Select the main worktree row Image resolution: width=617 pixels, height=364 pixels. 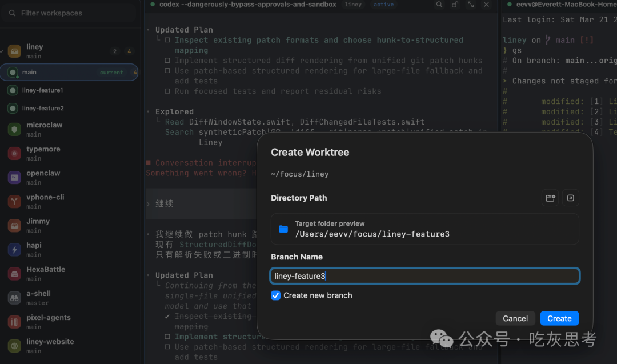[x=69, y=73]
